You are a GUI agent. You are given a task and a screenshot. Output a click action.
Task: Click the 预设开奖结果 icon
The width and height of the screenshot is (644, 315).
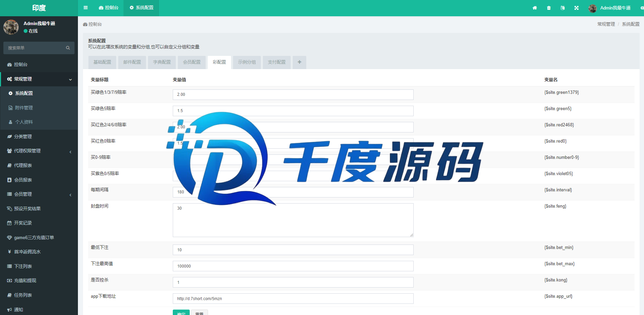(x=9, y=209)
